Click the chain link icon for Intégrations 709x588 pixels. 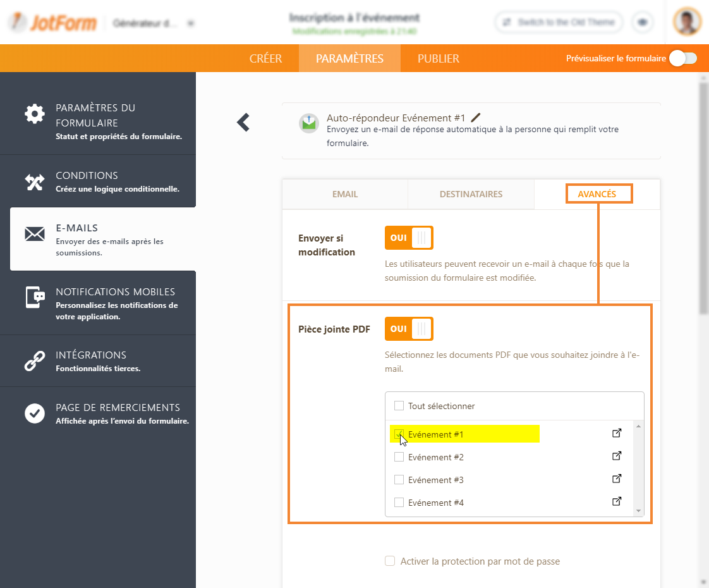[x=35, y=361]
